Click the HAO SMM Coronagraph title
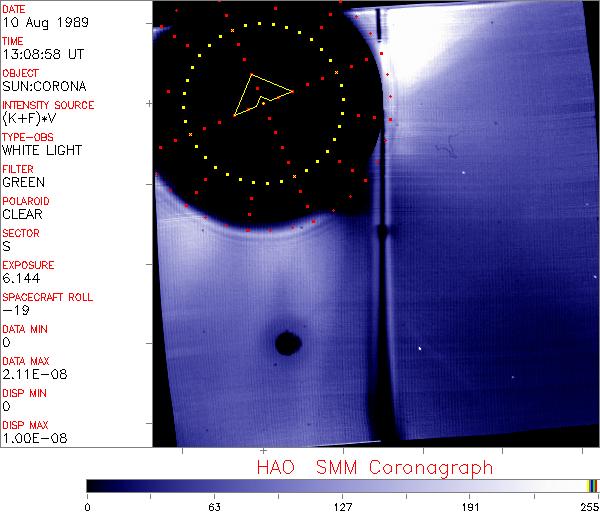 click(375, 468)
